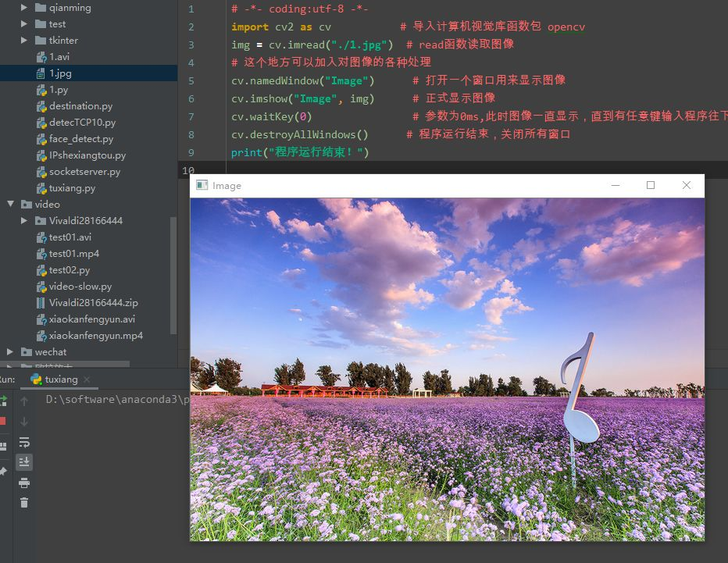Close the tuxiang run tab
Viewport: 728px width, 563px height.
pyautogui.click(x=85, y=379)
